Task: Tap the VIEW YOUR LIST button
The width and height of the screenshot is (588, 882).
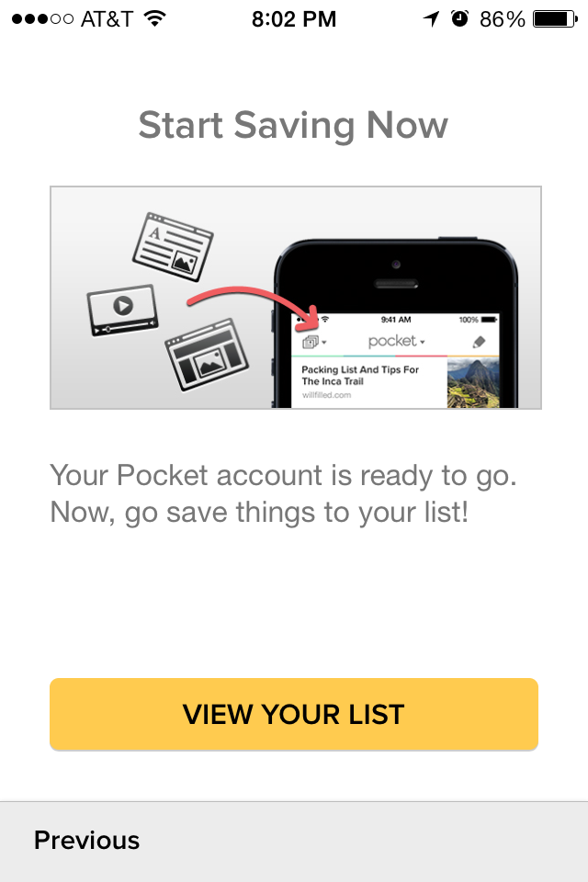Action: point(294,714)
